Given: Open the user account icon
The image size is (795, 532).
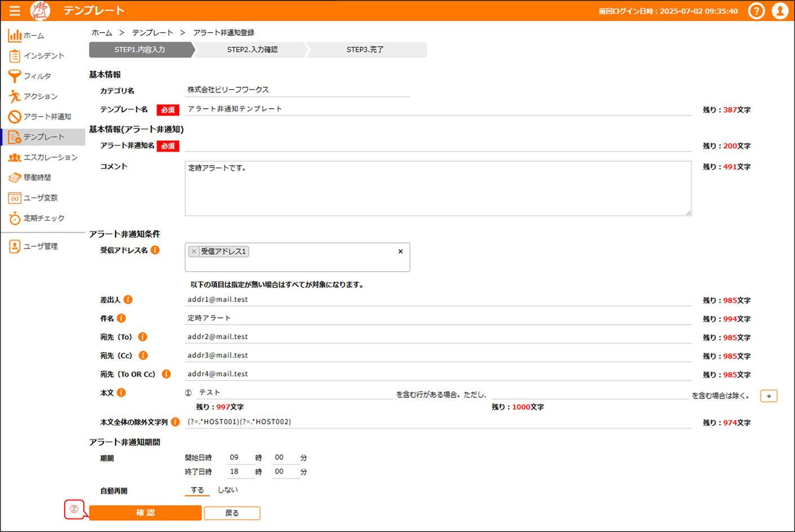Looking at the screenshot, I should tap(780, 11).
